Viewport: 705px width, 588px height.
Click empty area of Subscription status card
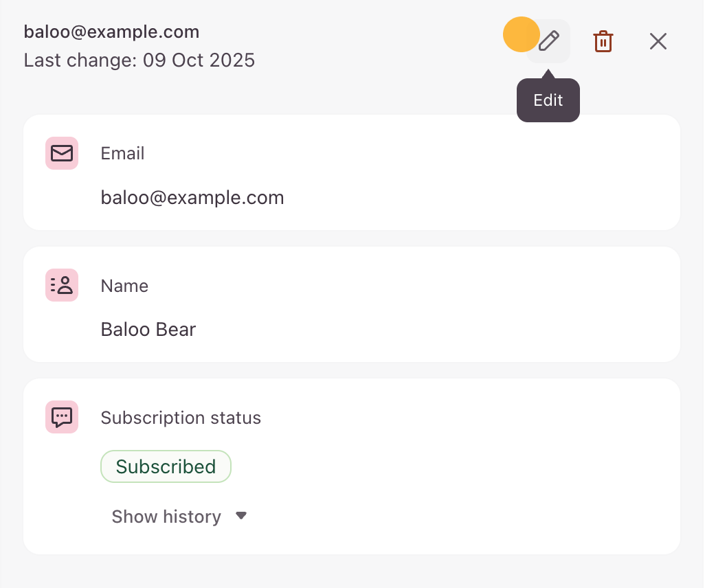481,481
